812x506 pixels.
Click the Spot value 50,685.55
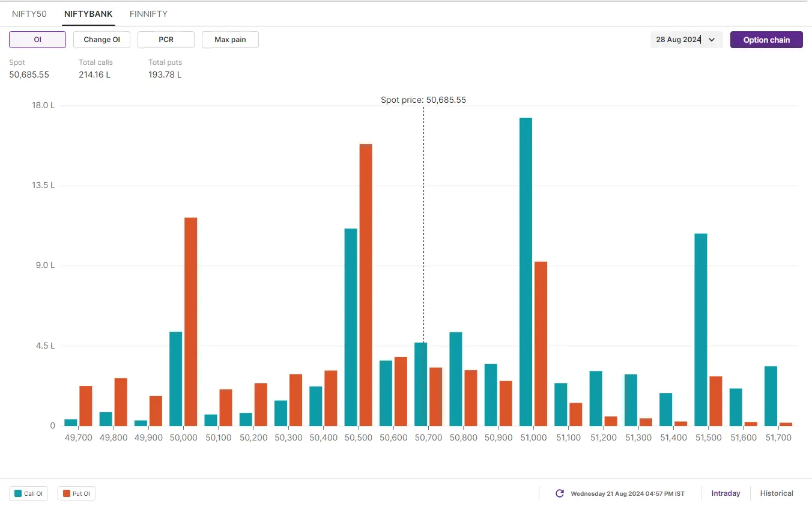click(29, 75)
